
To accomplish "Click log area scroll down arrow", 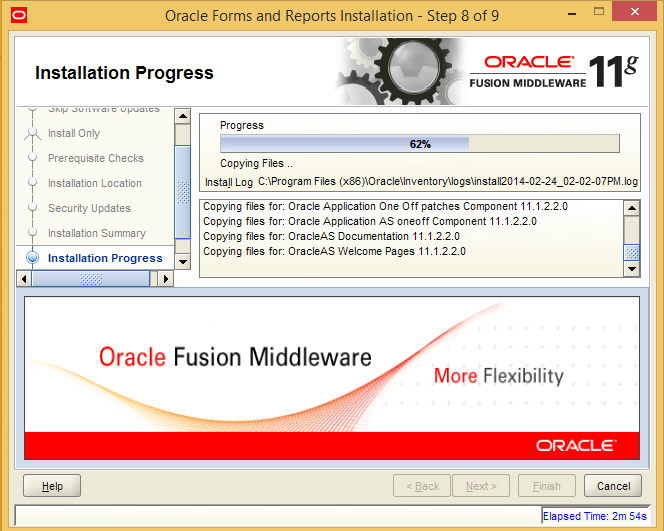I will [632, 268].
